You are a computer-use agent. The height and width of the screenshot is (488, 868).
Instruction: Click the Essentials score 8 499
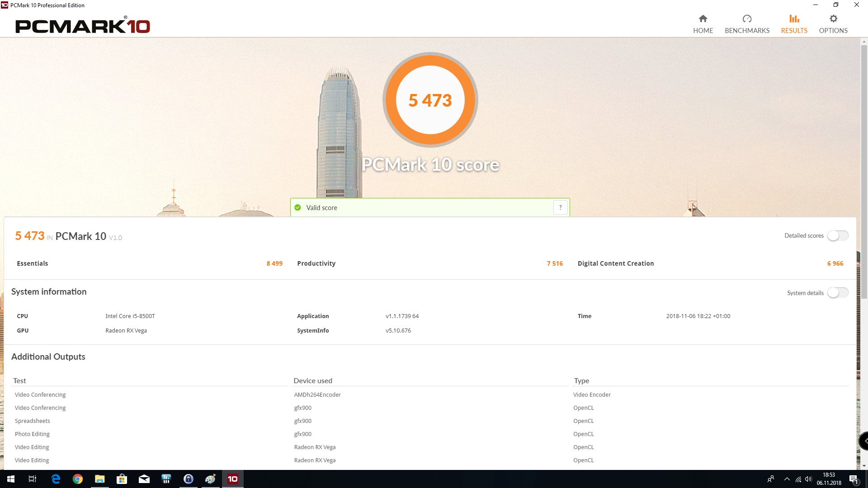tap(274, 263)
